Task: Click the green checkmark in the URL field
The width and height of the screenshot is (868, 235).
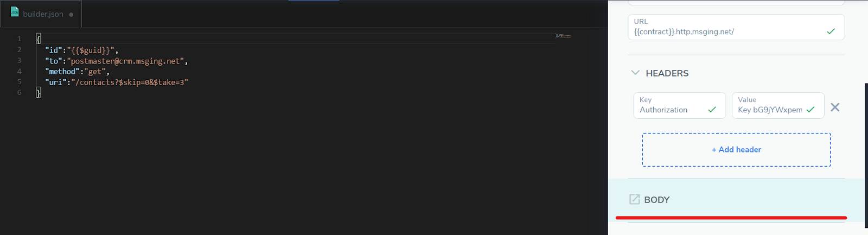Action: pos(831,31)
